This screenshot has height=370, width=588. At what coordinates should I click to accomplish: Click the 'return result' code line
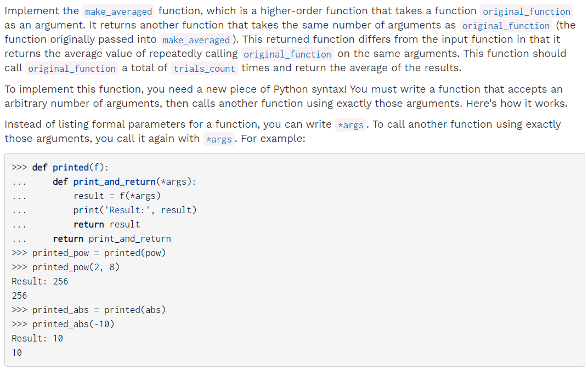tap(106, 224)
